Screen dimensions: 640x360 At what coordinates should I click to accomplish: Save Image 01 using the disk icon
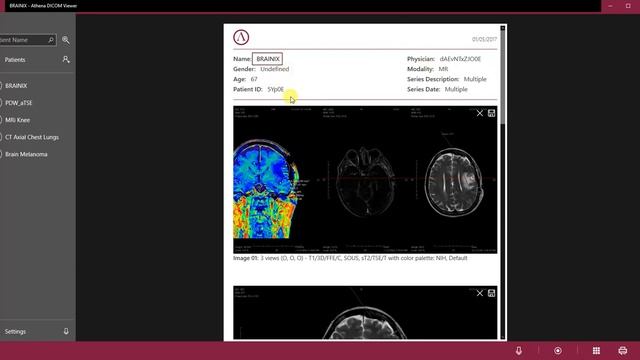pos(491,113)
